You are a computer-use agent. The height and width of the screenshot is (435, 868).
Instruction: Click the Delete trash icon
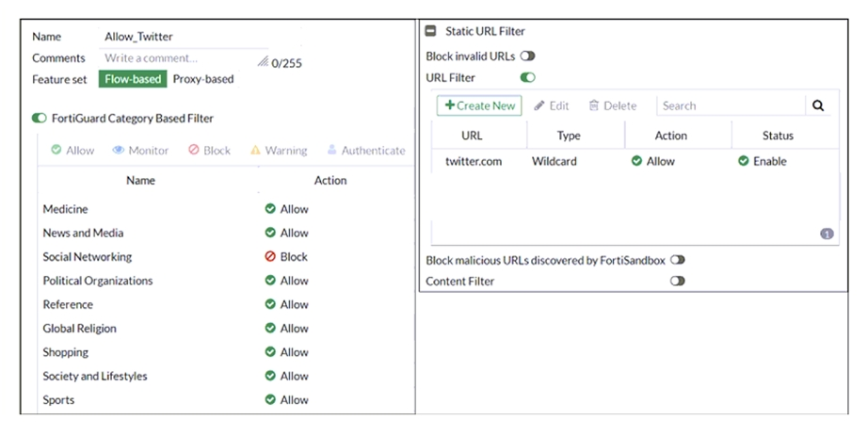pos(593,105)
